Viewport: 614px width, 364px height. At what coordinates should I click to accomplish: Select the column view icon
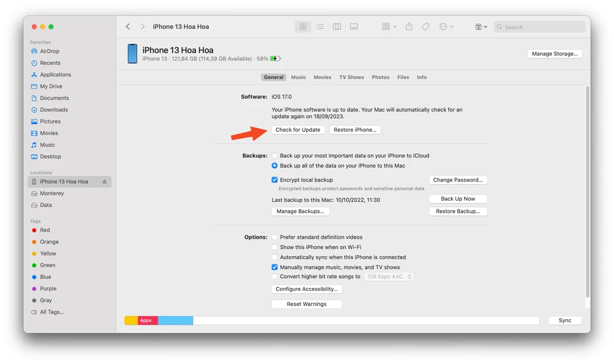[336, 26]
